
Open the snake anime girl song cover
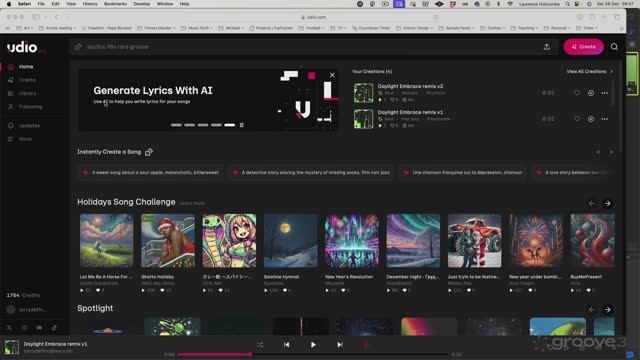(x=229, y=240)
